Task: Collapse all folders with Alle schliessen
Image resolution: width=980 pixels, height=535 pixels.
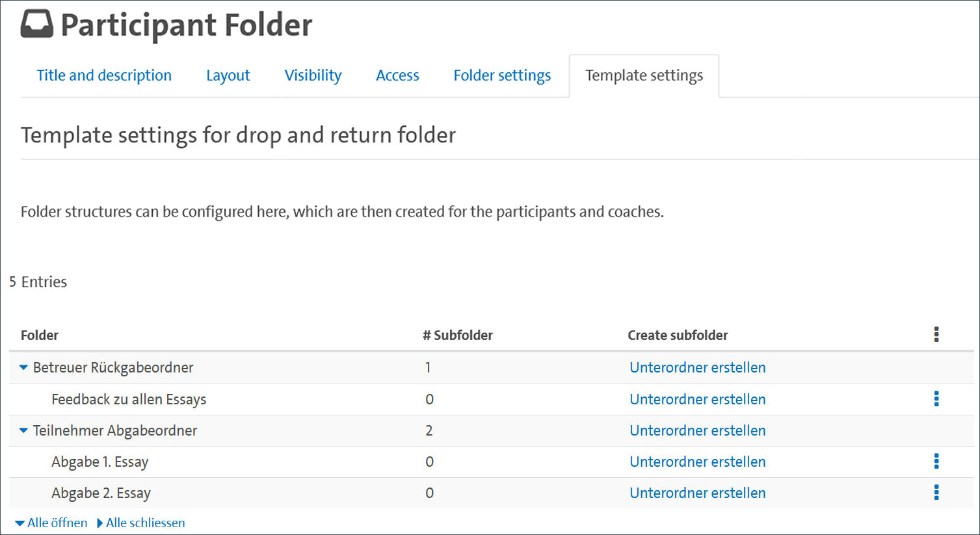Action: 141,523
